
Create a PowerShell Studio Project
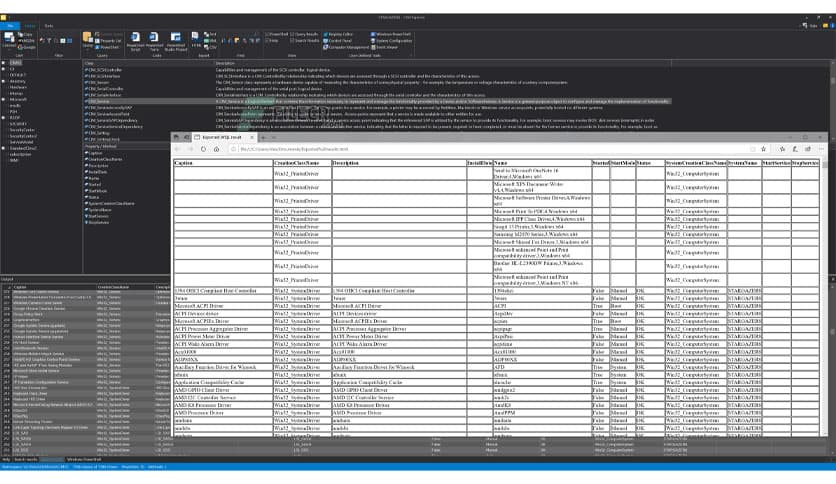(176, 41)
